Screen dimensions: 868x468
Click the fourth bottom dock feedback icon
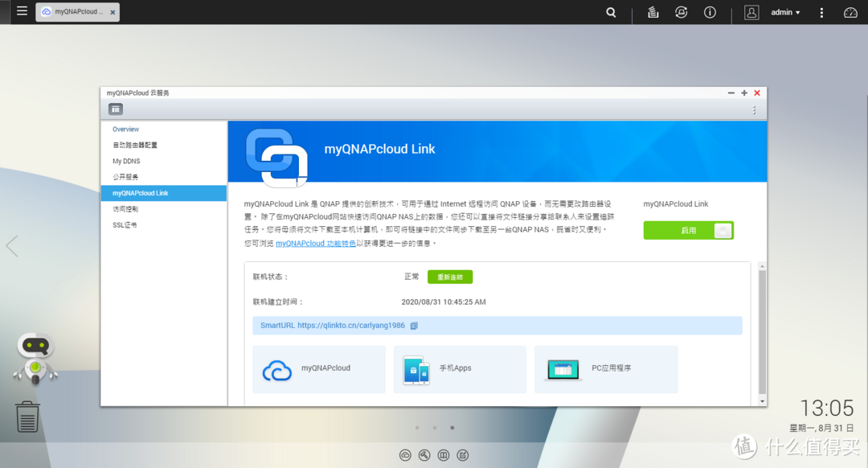point(463,455)
